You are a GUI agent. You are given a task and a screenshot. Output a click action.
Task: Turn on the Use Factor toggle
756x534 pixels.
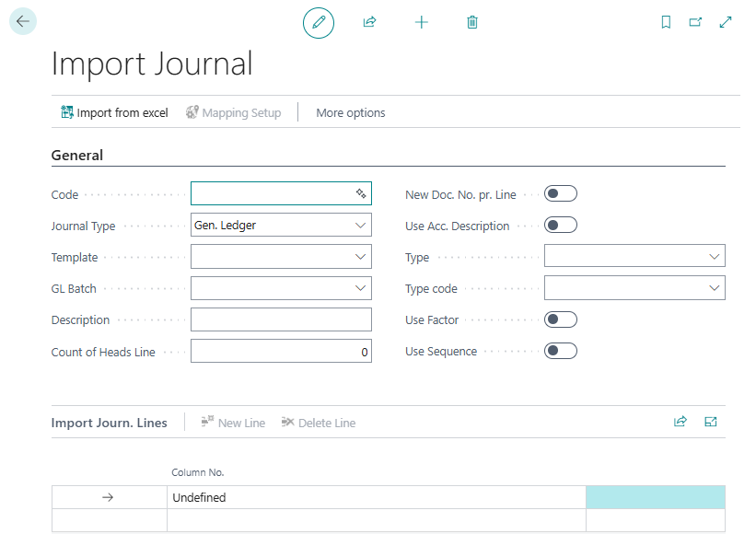pyautogui.click(x=560, y=319)
